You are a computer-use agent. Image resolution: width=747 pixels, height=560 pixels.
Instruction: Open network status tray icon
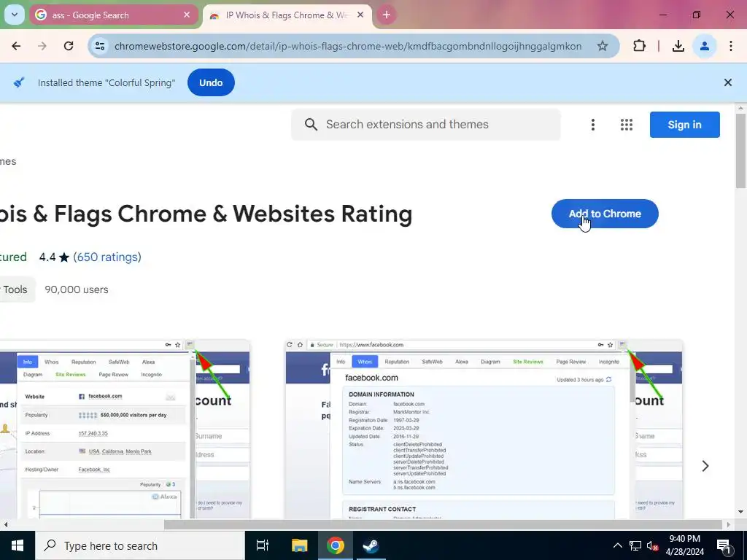pyautogui.click(x=635, y=545)
